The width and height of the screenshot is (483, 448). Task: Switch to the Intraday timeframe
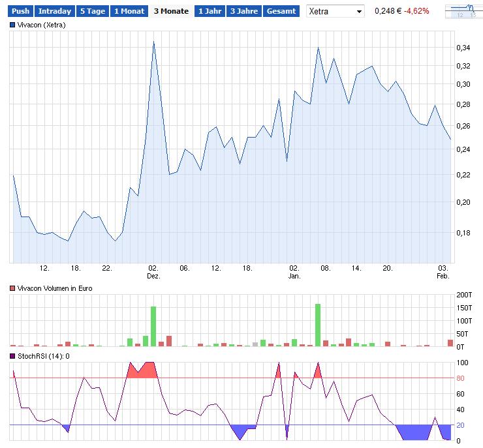(54, 11)
